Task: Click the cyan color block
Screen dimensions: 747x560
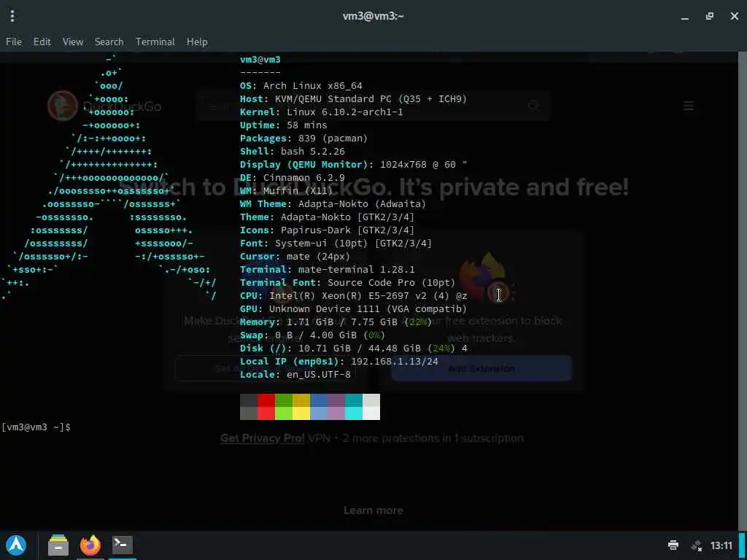Action: click(x=354, y=407)
